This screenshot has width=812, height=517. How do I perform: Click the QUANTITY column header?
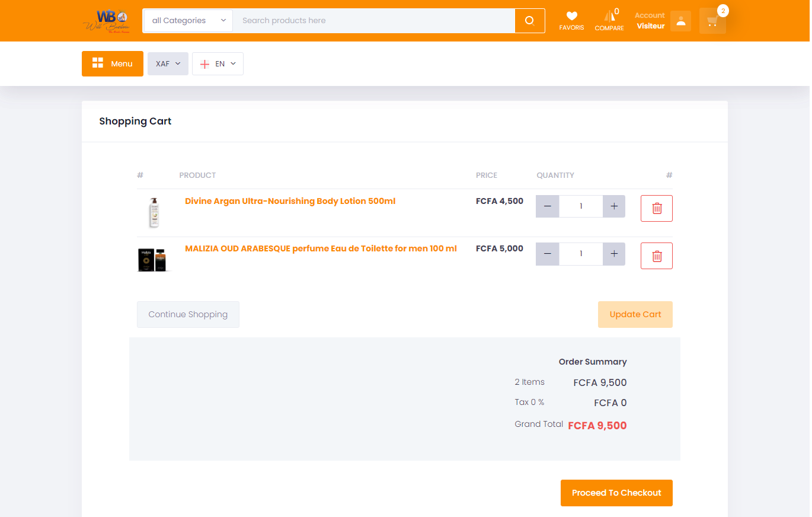point(555,175)
